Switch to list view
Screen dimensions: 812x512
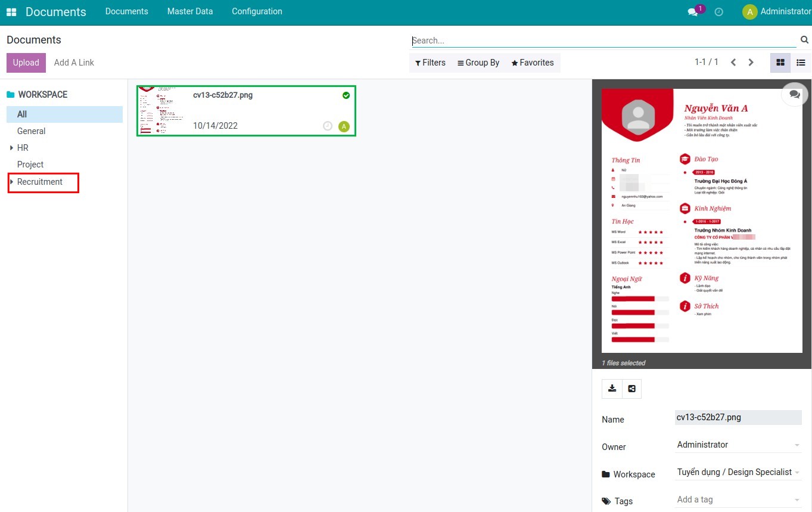click(x=801, y=63)
